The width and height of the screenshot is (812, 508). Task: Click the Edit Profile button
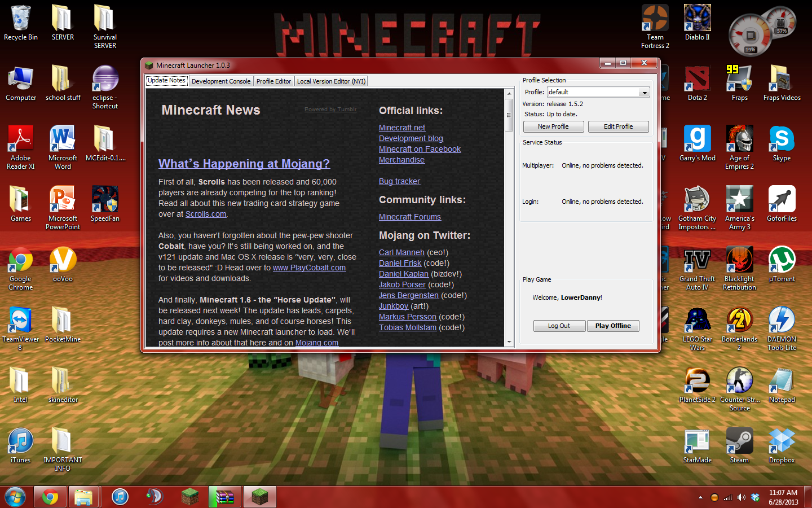618,126
